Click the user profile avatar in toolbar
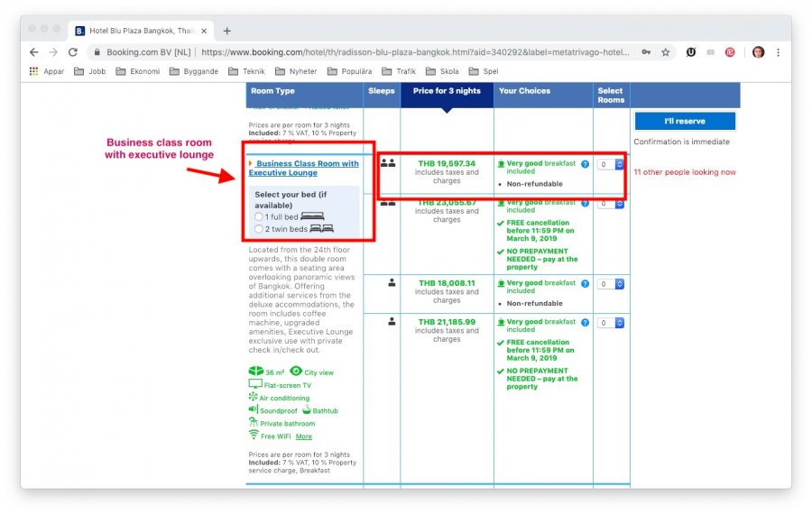The image size is (812, 514). 758,52
